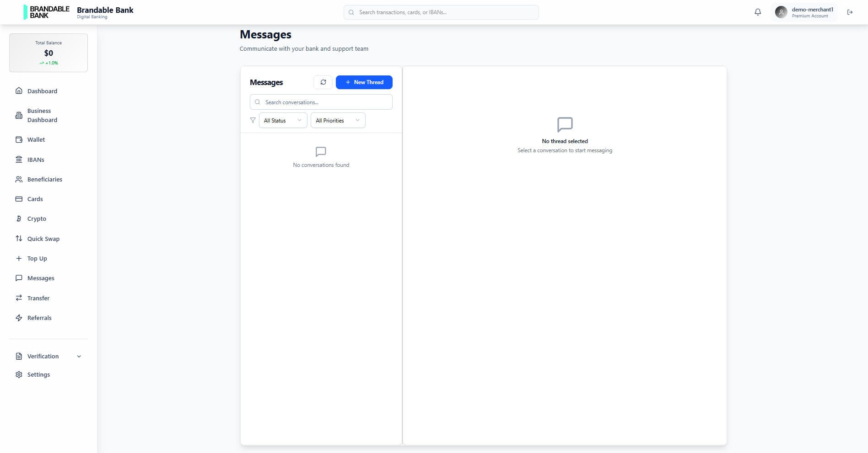Click the Beneficiaries icon
This screenshot has height=453, width=868.
pyautogui.click(x=19, y=179)
